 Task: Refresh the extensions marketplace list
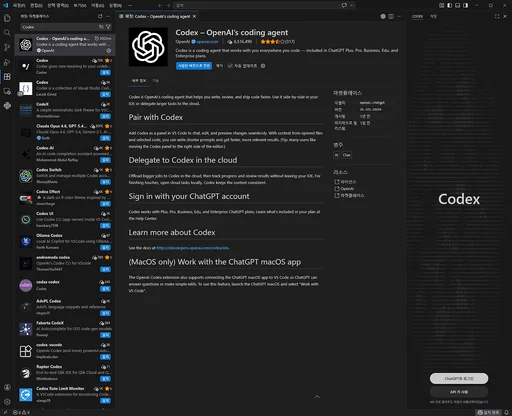point(100,16)
